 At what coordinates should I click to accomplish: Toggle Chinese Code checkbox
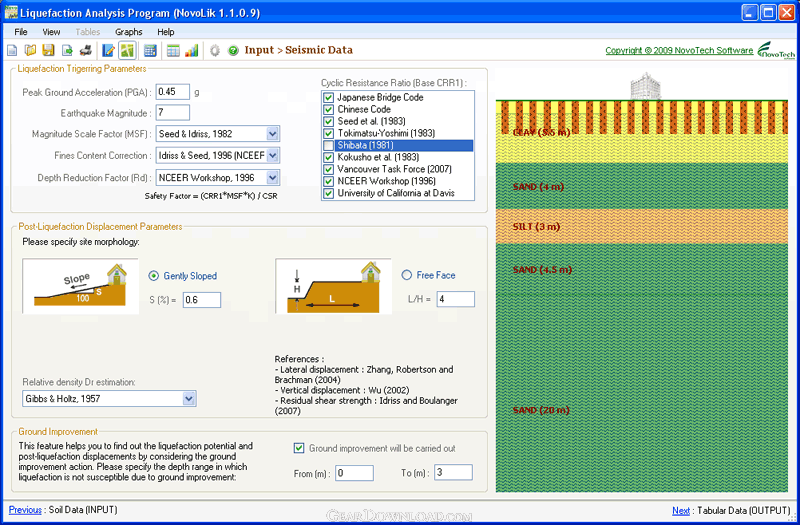tap(329, 109)
